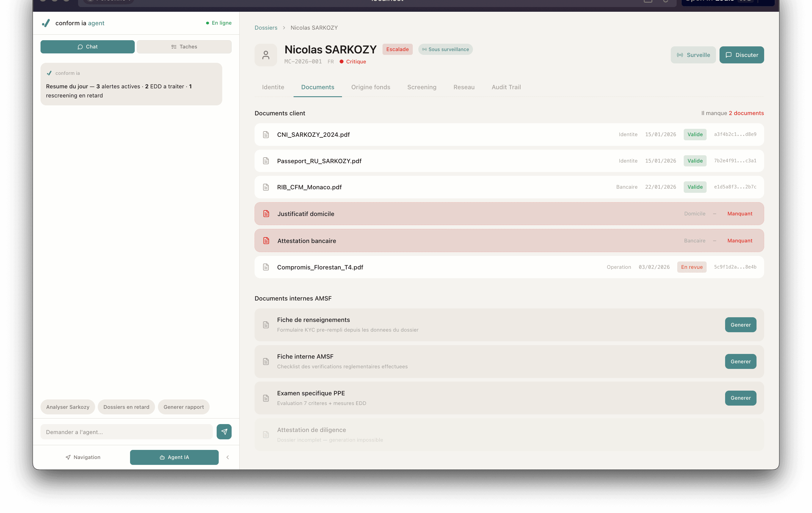
Task: Switch the sidebar to Agent IA mode
Action: (174, 457)
